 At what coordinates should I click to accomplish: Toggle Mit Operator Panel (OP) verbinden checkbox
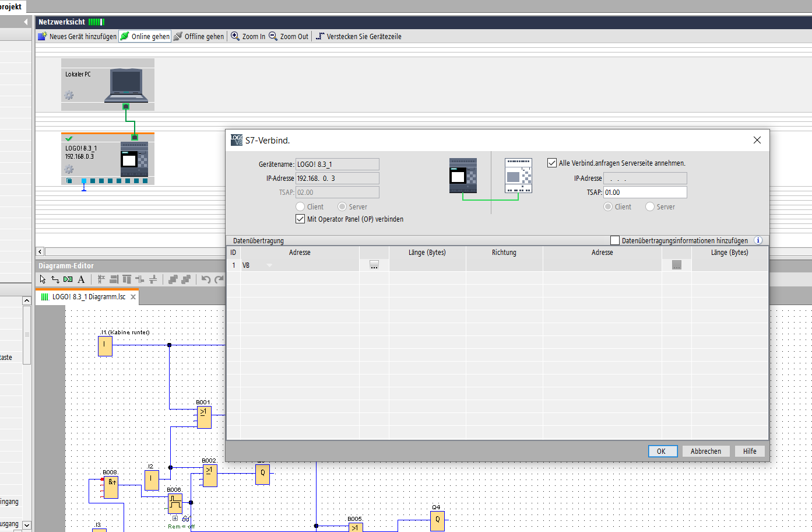coord(300,219)
